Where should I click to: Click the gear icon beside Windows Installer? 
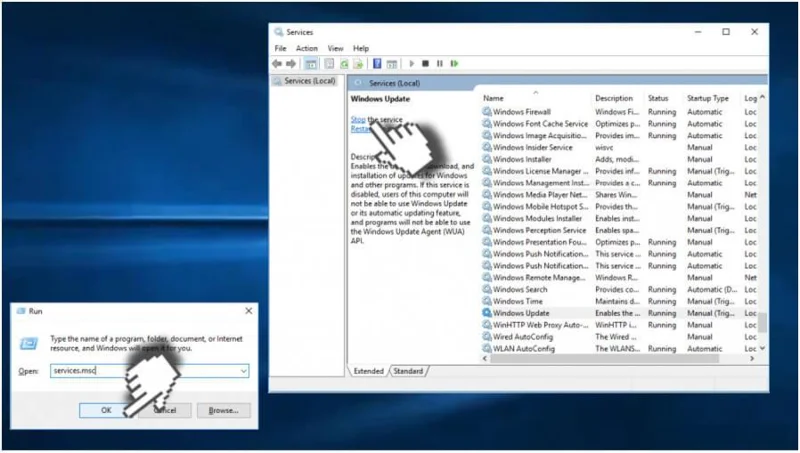[x=487, y=159]
